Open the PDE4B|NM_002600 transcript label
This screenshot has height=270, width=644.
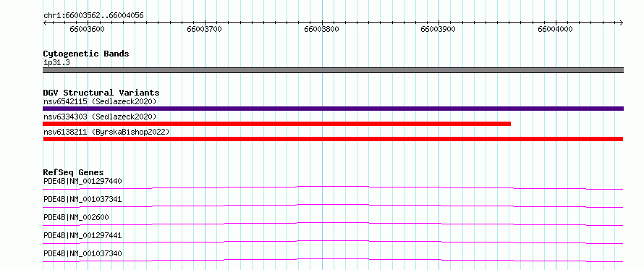pyautogui.click(x=76, y=217)
